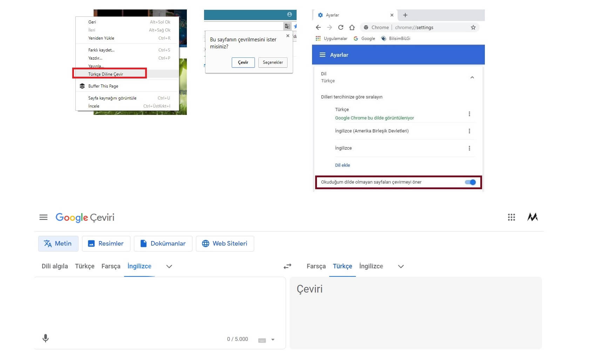Click the Ayarlar browser tab

(355, 15)
